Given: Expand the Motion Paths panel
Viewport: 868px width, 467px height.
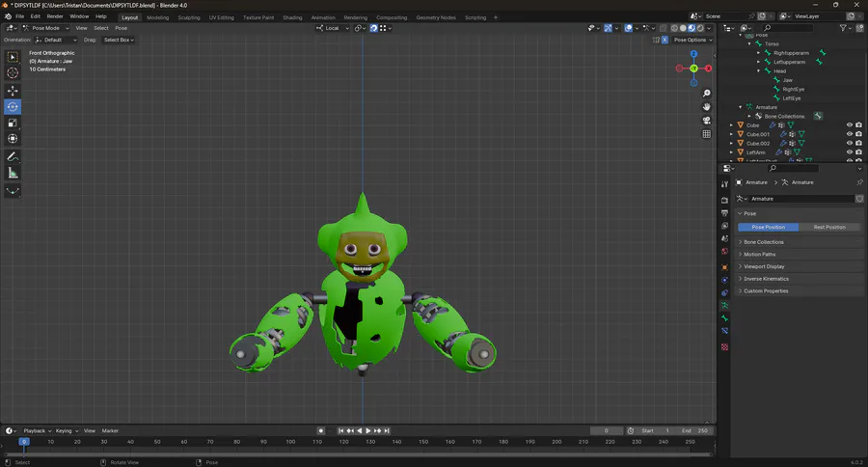Looking at the screenshot, I should point(800,255).
